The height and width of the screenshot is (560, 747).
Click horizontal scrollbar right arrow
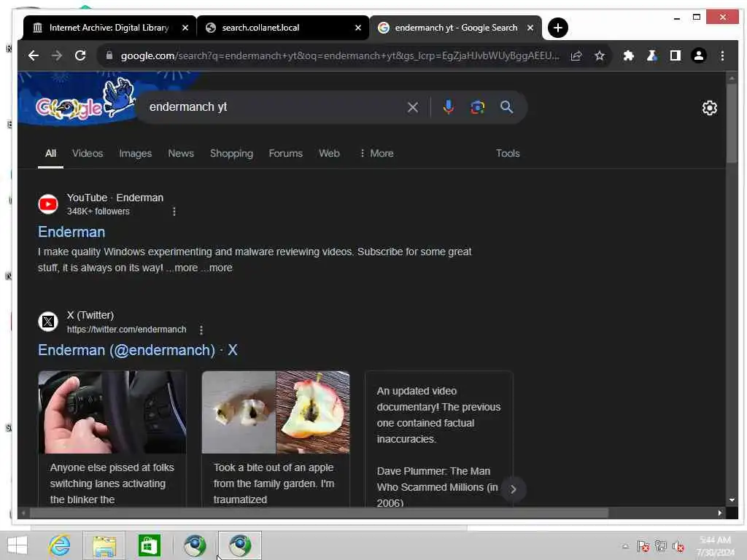(x=719, y=513)
